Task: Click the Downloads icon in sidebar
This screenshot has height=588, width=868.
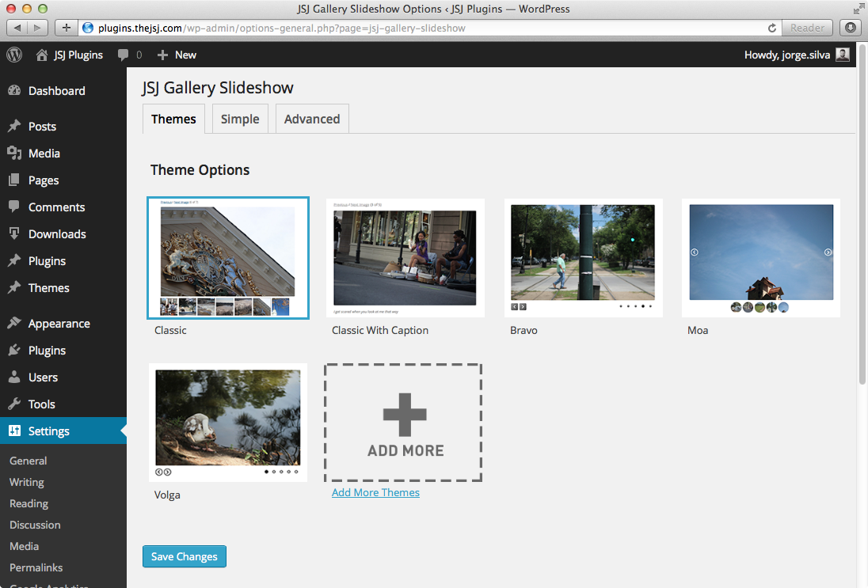Action: pyautogui.click(x=14, y=234)
